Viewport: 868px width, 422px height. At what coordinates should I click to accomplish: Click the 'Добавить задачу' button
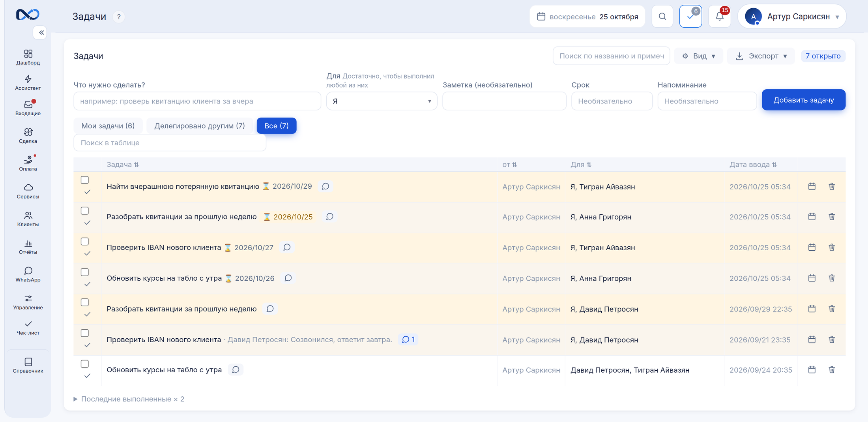804,100
